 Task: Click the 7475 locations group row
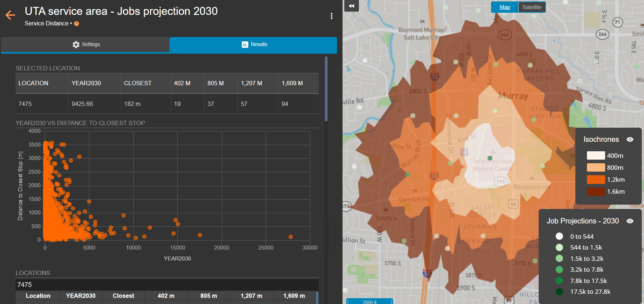(x=167, y=285)
